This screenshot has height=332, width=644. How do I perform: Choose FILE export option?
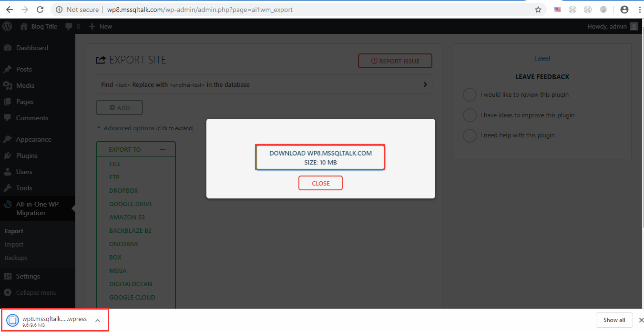coord(115,164)
